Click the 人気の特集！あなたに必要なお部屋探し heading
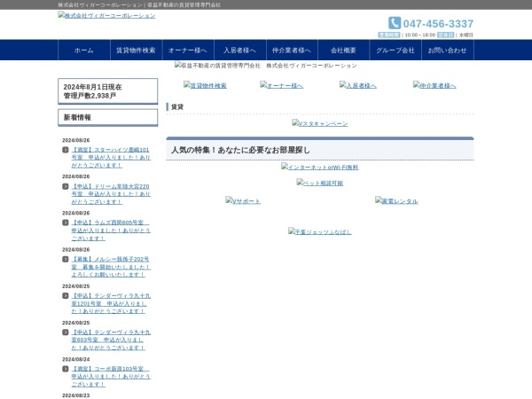Image resolution: width=532 pixels, height=399 pixels. tap(240, 150)
